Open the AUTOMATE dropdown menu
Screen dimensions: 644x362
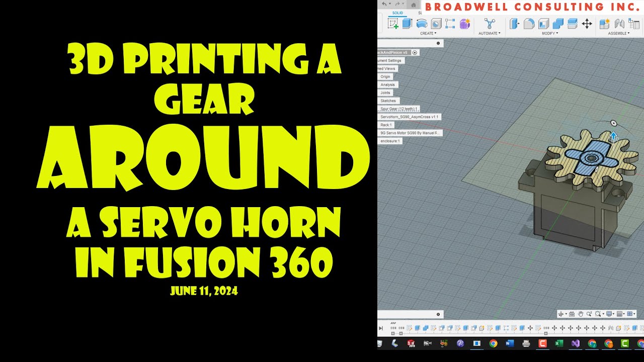pyautogui.click(x=490, y=33)
